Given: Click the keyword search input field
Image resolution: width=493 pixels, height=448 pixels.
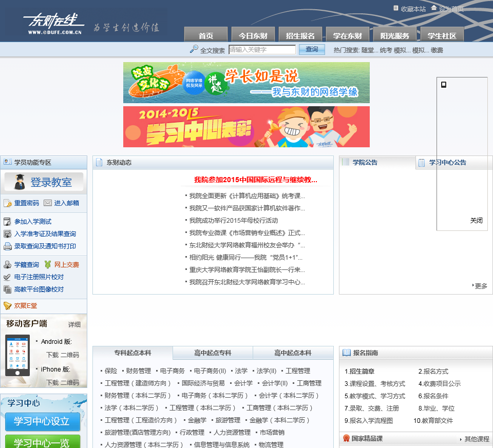Looking at the screenshot, I should tap(262, 50).
